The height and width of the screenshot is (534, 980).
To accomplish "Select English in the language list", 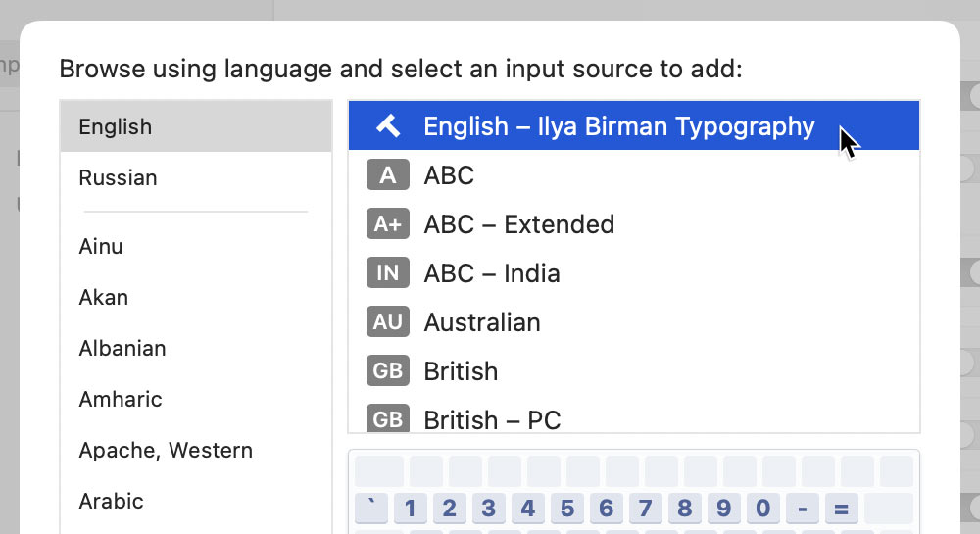I will [x=116, y=126].
